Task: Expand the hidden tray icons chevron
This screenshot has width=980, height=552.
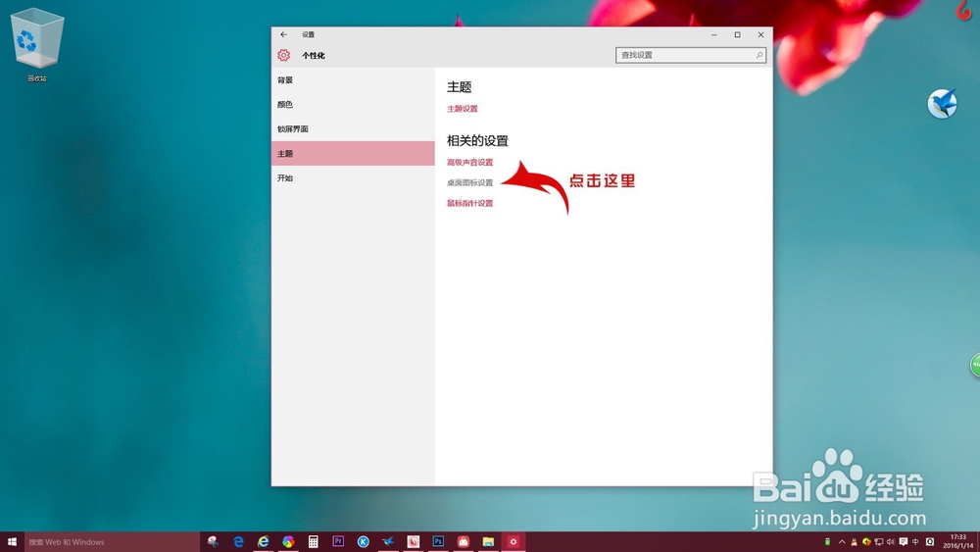Action: coord(842,542)
